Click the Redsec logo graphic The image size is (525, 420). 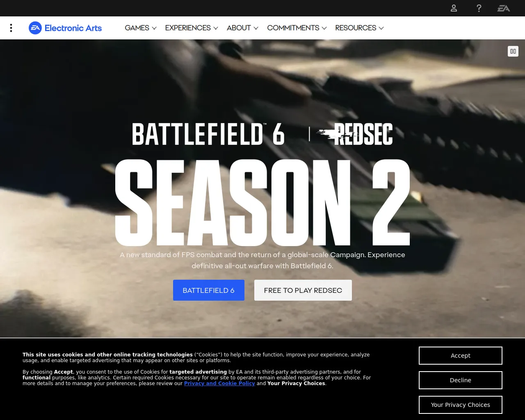[355, 134]
